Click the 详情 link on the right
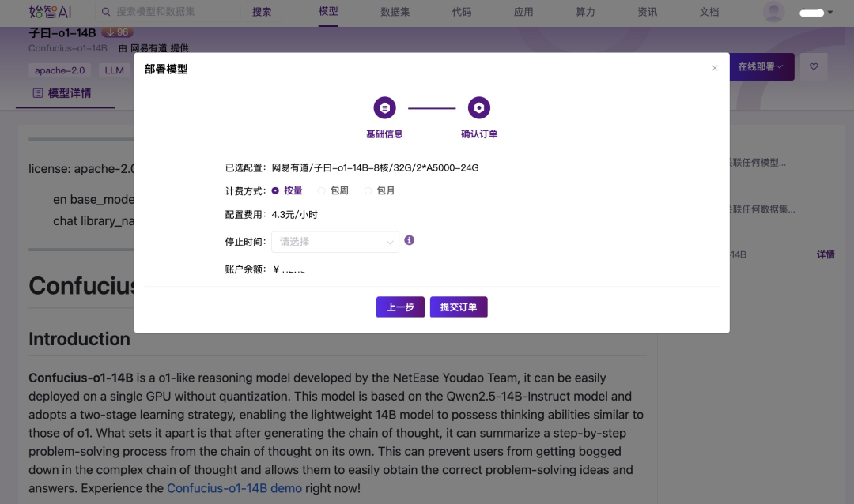854x504 pixels. click(826, 254)
